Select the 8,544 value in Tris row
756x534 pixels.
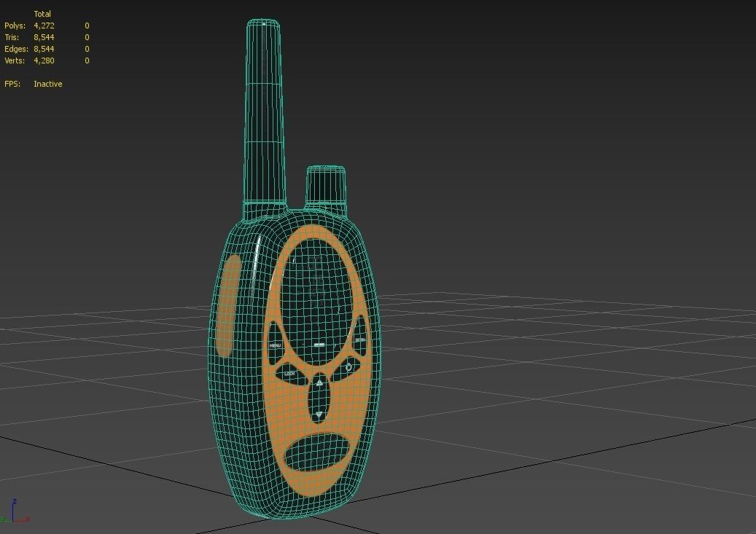click(44, 37)
